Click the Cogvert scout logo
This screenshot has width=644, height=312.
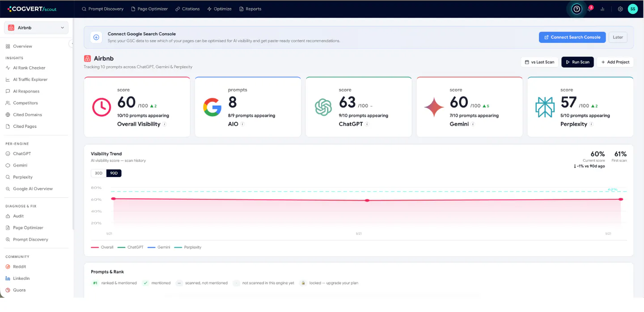[x=32, y=9]
